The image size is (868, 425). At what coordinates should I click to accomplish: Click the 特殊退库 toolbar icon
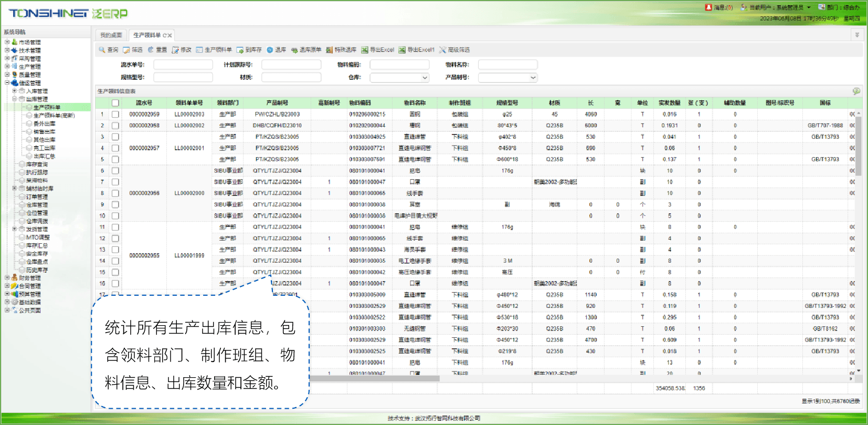(x=330, y=50)
